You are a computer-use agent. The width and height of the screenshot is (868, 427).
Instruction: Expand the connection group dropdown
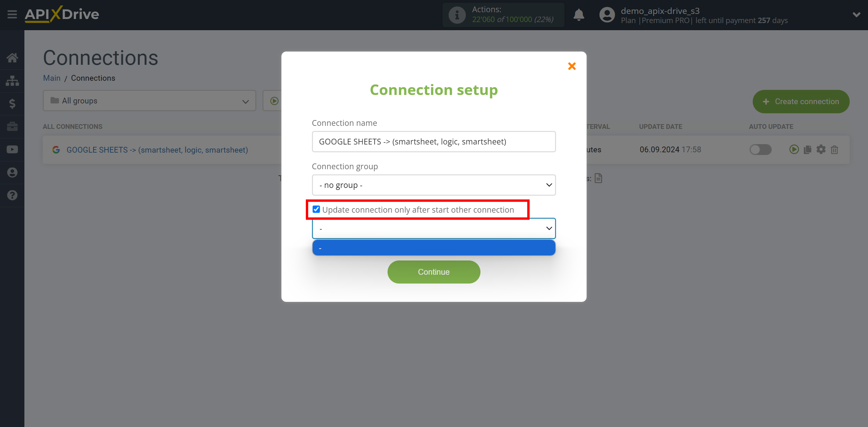click(x=435, y=185)
